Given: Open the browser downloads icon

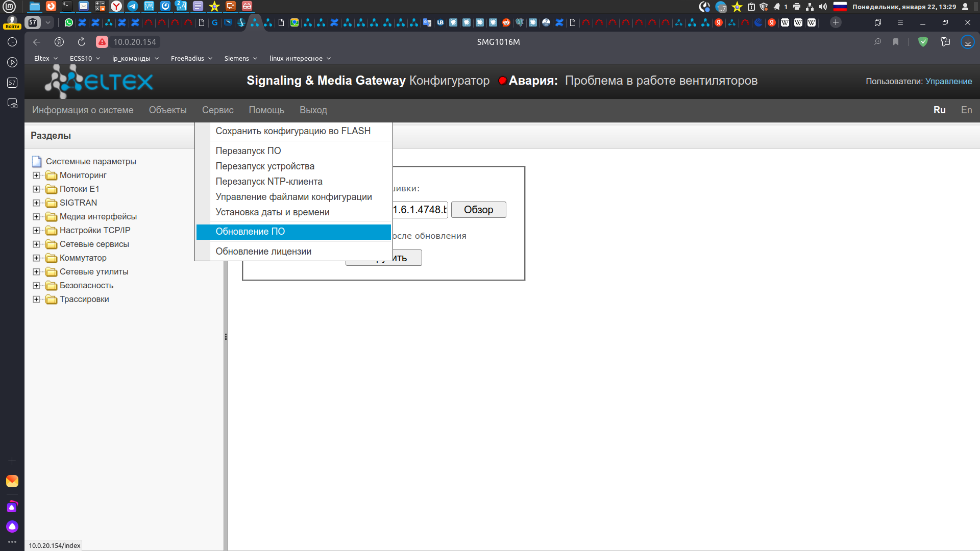Looking at the screenshot, I should 968,42.
